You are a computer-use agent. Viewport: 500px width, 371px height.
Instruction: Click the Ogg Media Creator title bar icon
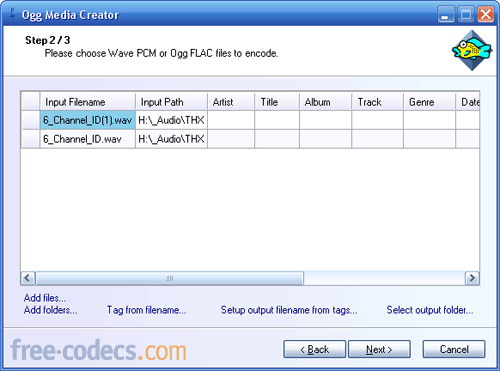pos(12,14)
